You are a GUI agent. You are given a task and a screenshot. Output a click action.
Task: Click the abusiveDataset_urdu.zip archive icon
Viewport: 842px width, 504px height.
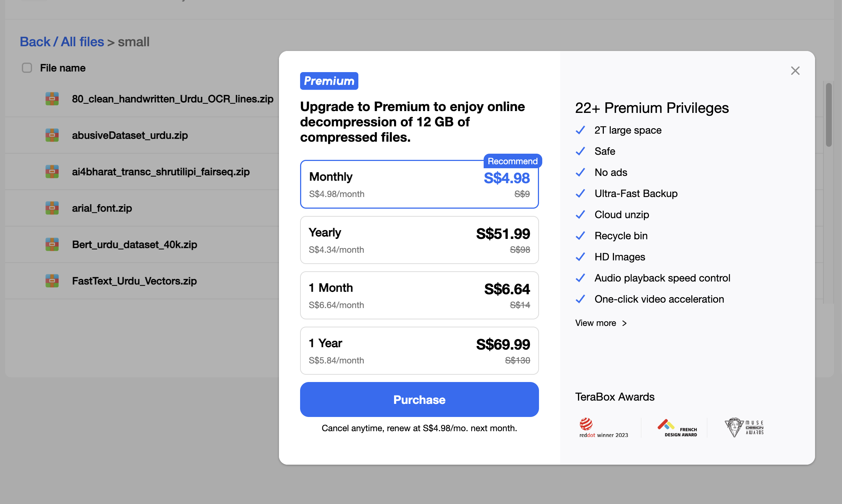click(52, 135)
